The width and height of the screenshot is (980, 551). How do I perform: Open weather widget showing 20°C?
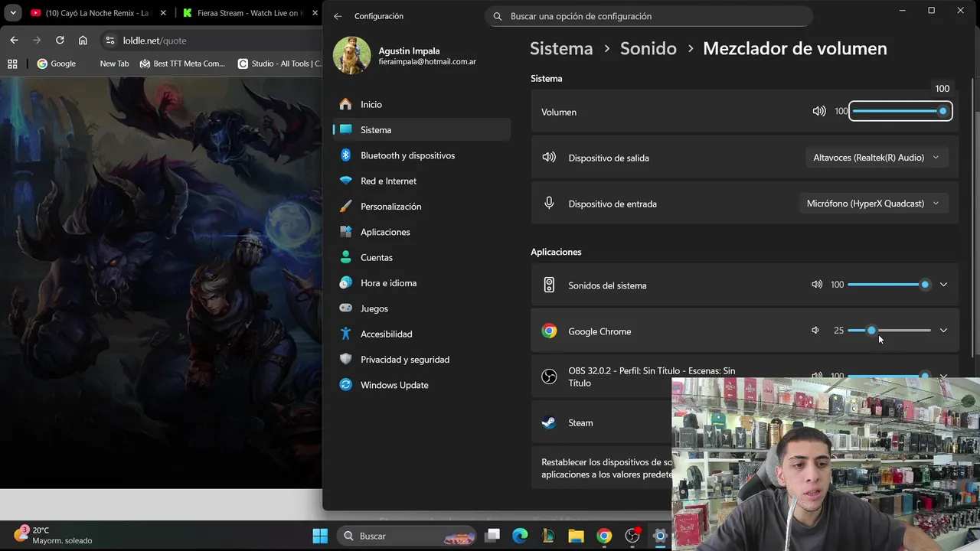54,536
